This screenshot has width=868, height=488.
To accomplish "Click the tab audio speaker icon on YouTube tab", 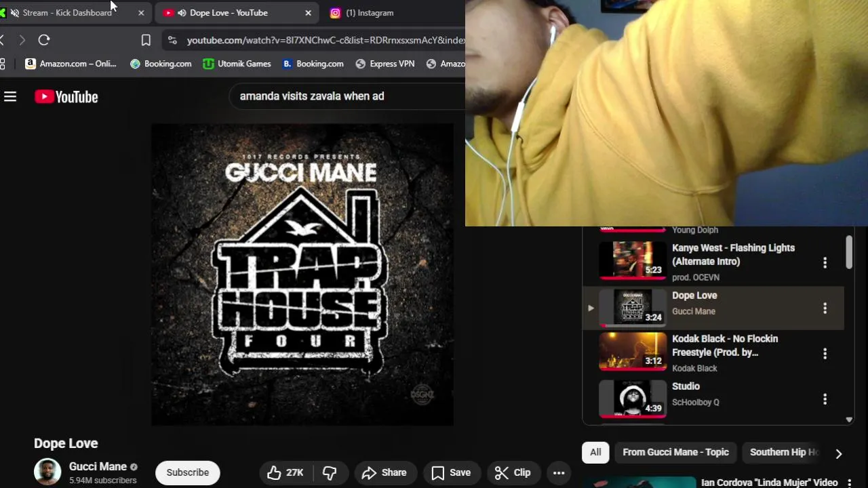I will tap(182, 13).
